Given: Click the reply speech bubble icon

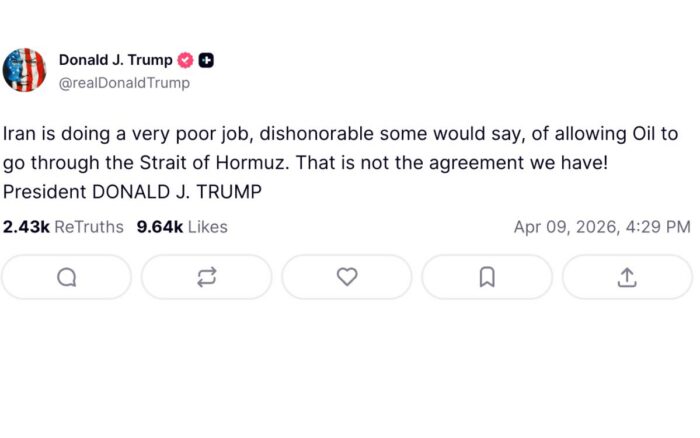Looking at the screenshot, I should [66, 277].
